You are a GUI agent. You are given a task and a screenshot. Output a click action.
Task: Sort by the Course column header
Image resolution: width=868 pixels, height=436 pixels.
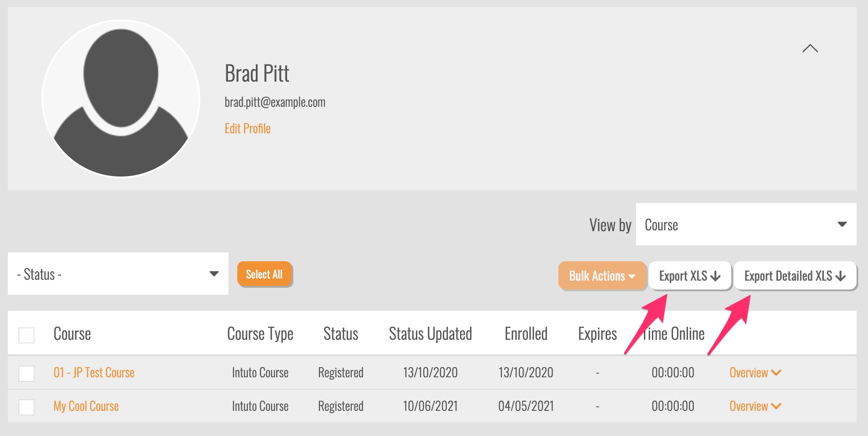pos(72,334)
